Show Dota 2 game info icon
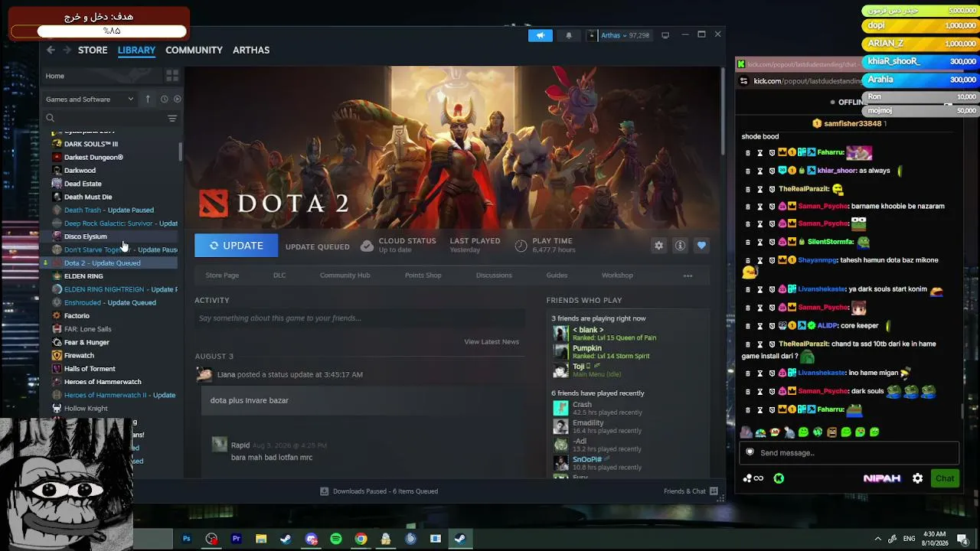The image size is (980, 551). [x=680, y=246]
